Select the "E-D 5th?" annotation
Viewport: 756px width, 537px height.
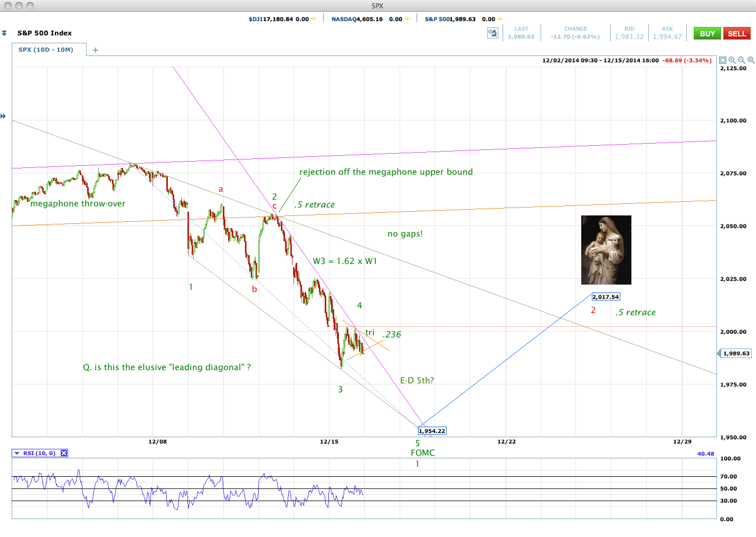click(x=417, y=381)
